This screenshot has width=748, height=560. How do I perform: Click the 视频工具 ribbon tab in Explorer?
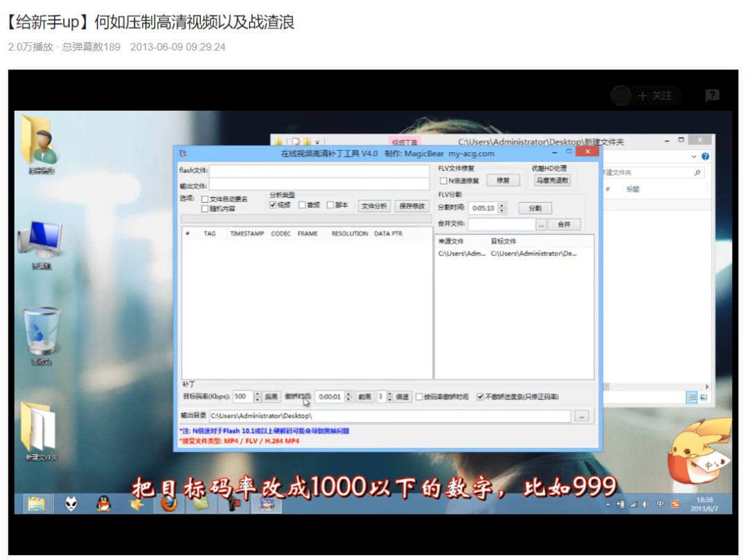point(404,141)
